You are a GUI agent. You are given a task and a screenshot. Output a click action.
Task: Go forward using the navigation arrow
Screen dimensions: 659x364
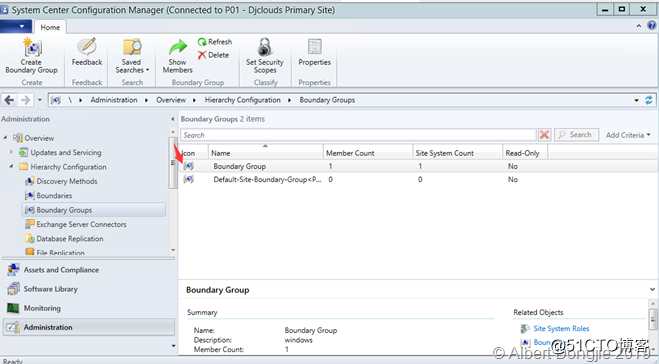pos(25,100)
